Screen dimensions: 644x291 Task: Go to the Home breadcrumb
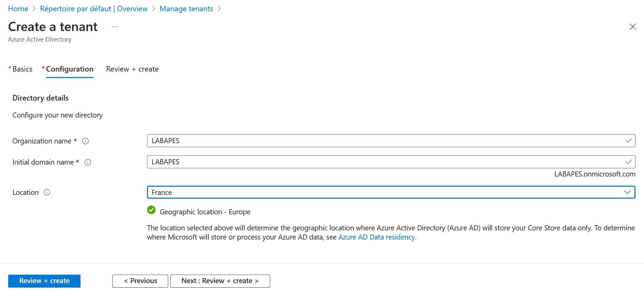[x=18, y=9]
